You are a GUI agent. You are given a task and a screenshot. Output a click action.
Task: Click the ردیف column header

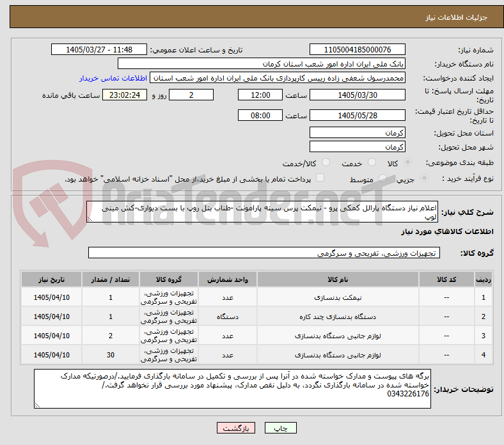[483, 279]
